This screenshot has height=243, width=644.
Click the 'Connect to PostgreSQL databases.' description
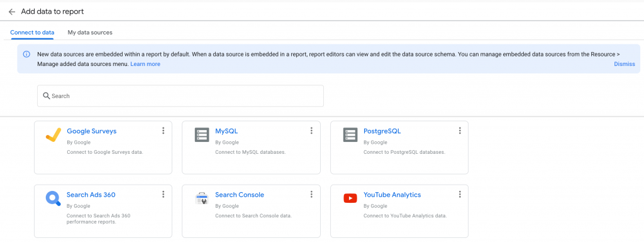click(404, 152)
